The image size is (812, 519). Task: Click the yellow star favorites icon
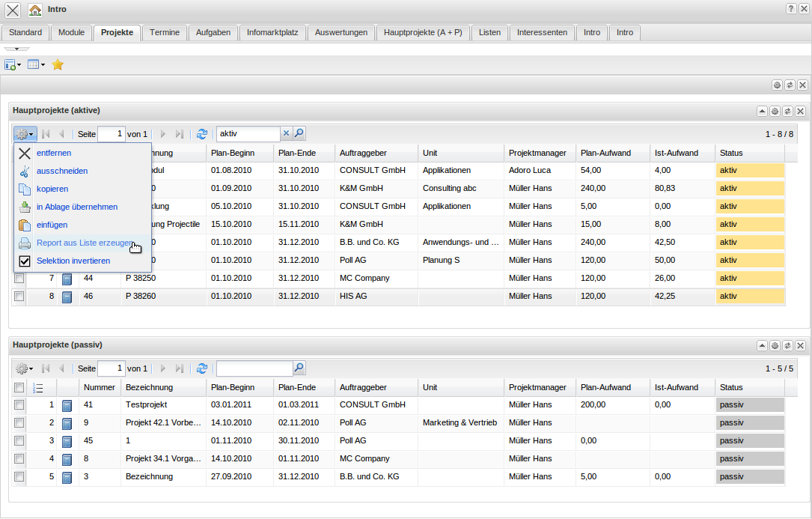tap(58, 65)
